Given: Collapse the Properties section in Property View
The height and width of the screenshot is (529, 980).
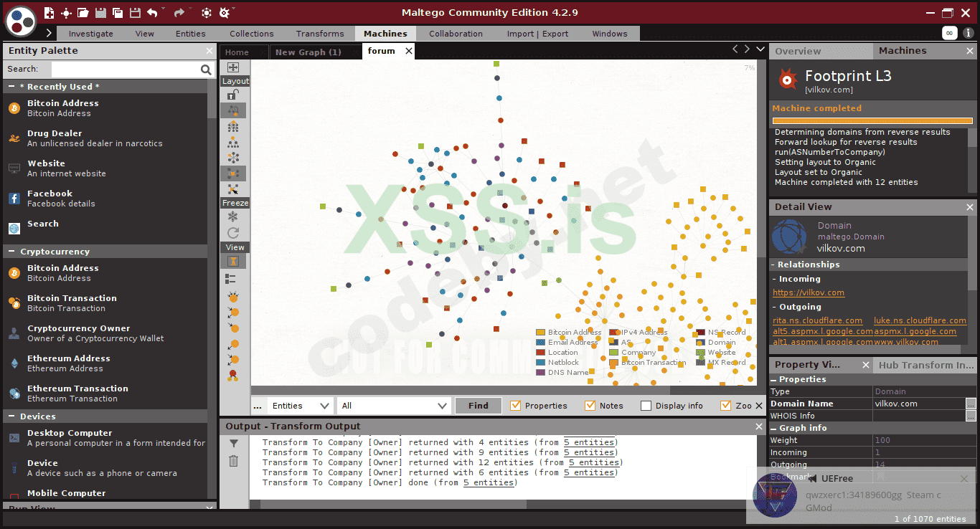Looking at the screenshot, I should 774,379.
